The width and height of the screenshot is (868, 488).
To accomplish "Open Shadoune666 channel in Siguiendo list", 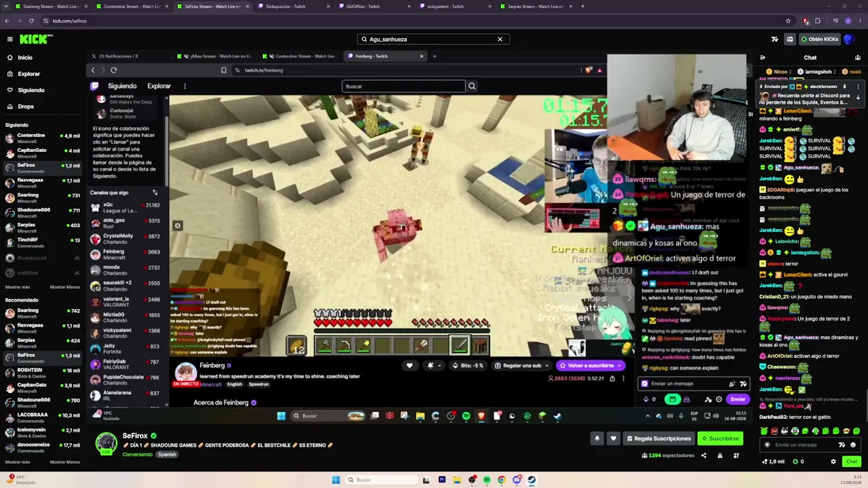I will coord(42,212).
